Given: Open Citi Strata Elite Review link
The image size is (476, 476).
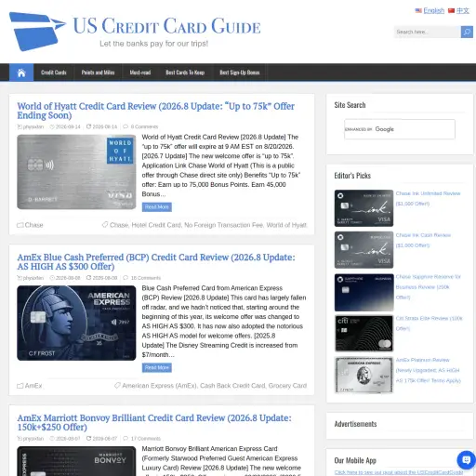Looking at the screenshot, I should 430,324.
